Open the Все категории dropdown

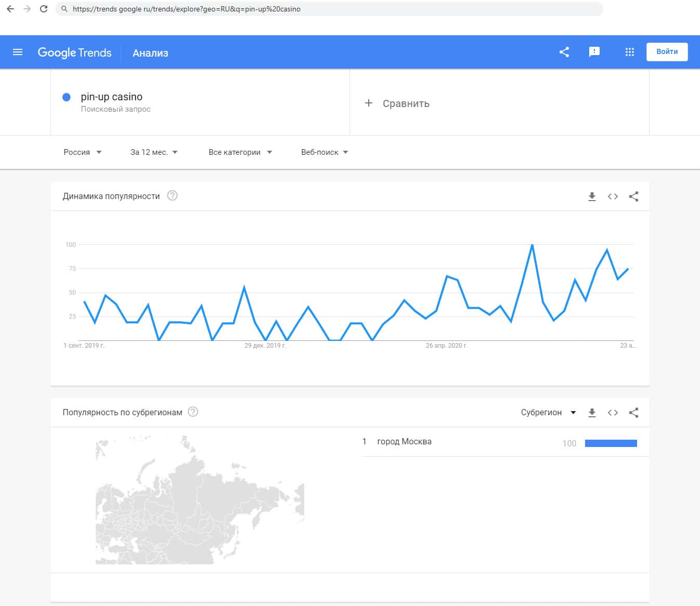click(240, 152)
